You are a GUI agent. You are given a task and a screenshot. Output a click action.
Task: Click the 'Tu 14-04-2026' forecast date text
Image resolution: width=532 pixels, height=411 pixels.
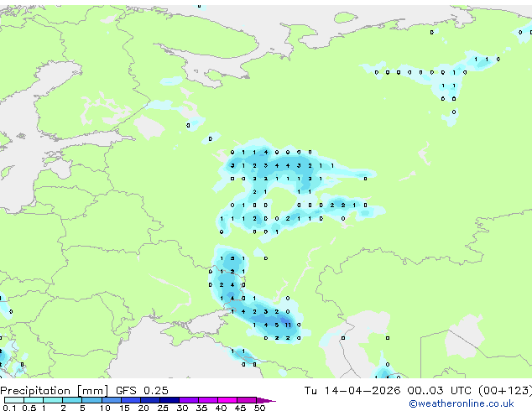point(352,391)
